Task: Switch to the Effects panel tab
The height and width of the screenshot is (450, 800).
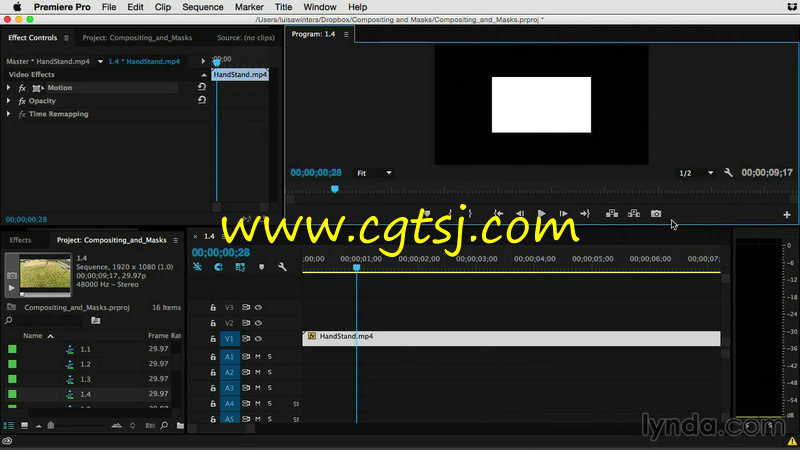Action: coord(21,240)
